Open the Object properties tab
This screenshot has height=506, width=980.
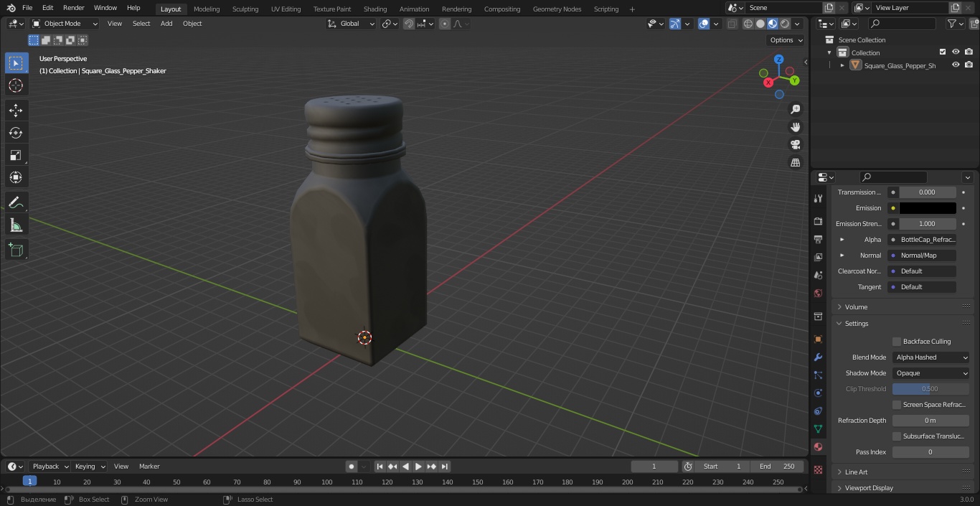818,339
